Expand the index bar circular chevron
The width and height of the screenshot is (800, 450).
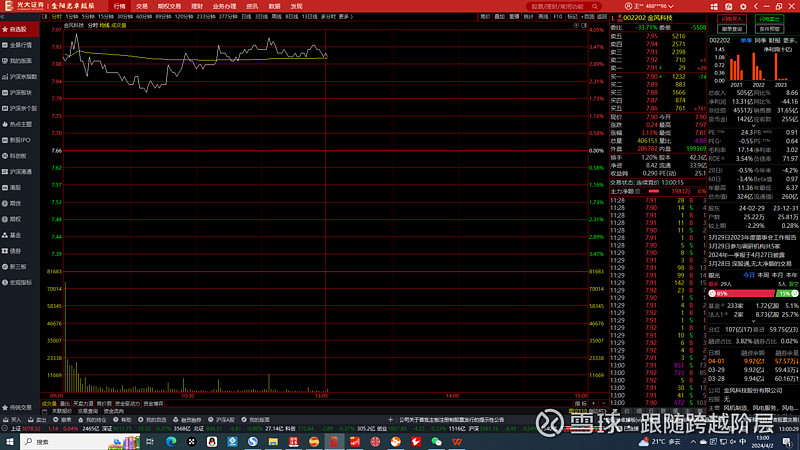4,429
